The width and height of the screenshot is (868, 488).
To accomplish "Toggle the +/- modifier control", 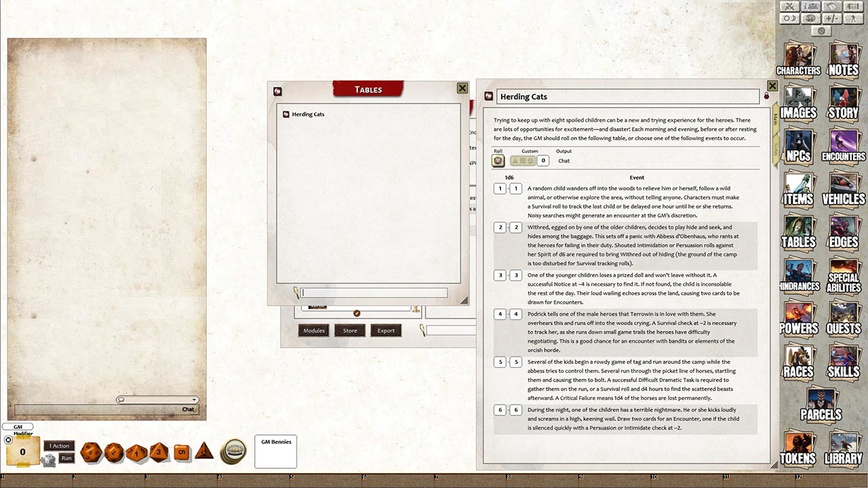I will (831, 18).
